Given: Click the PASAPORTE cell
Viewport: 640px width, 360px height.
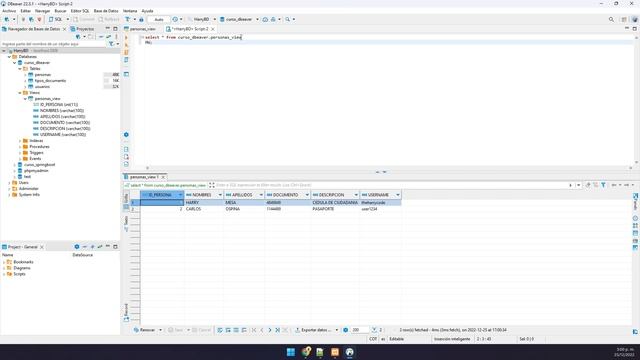Looking at the screenshot, I should point(335,209).
